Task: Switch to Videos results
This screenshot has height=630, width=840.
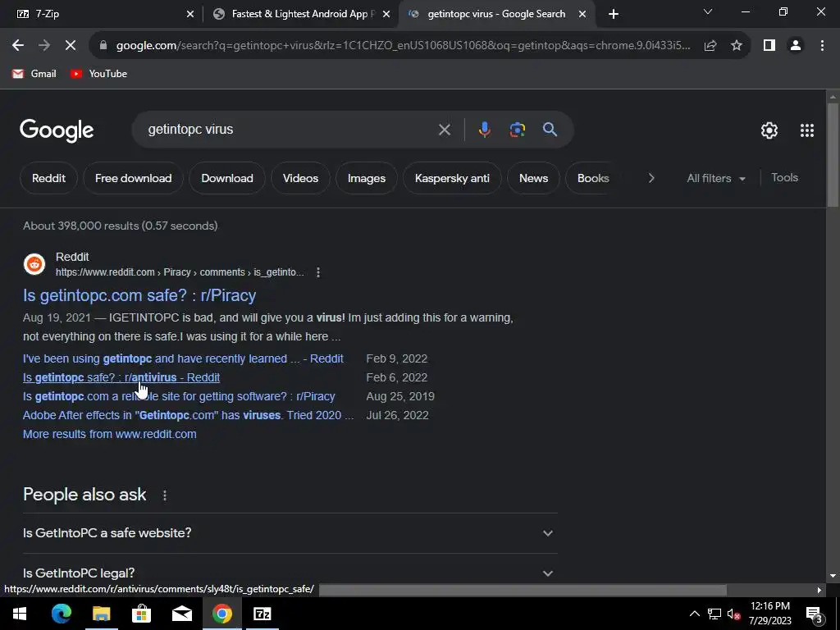Action: click(300, 178)
